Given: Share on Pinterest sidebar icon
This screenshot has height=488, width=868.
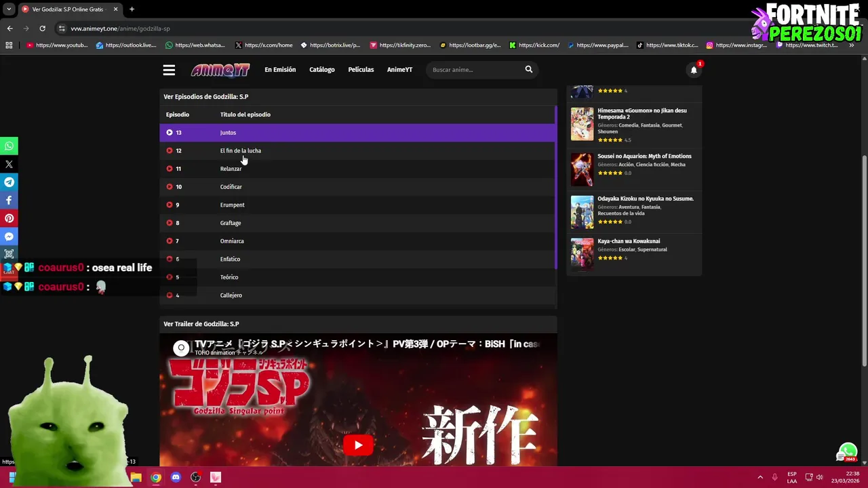Looking at the screenshot, I should pos(9,218).
